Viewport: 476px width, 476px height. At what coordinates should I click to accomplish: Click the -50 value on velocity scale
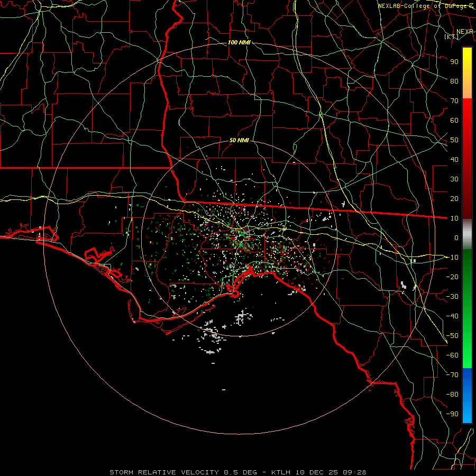pyautogui.click(x=452, y=336)
